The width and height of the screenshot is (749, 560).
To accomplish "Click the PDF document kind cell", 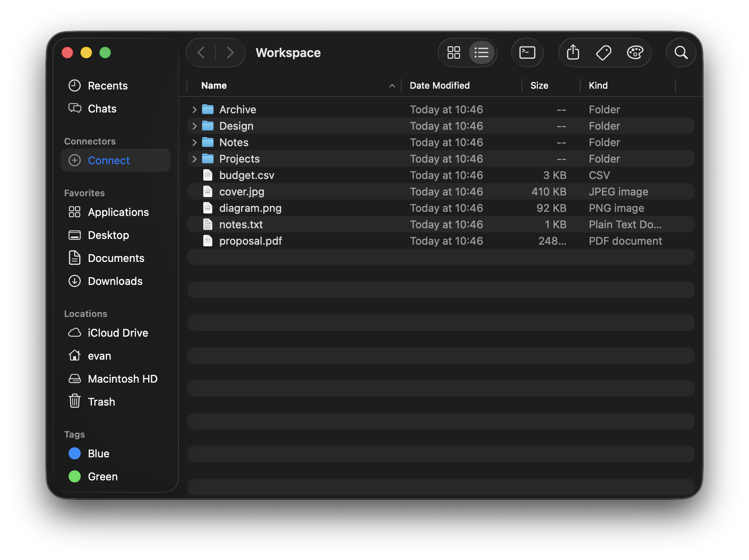I will (625, 241).
